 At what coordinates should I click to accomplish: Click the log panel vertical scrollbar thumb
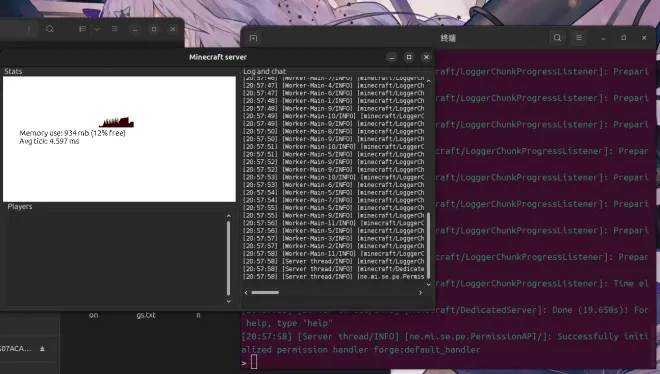coord(428,245)
